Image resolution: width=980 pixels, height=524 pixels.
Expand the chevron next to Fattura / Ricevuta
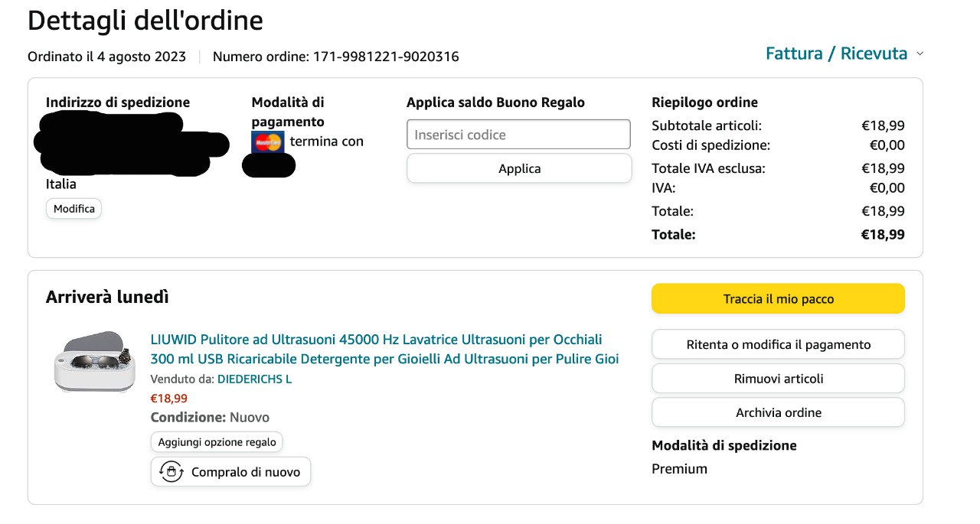tap(920, 54)
